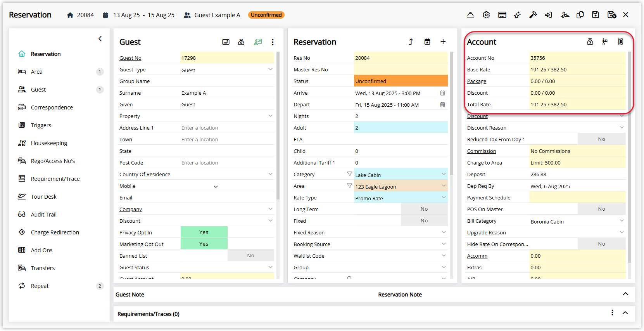Collapse the Guest Note section chevron
Screen dimensions: 644x331
(x=625, y=294)
